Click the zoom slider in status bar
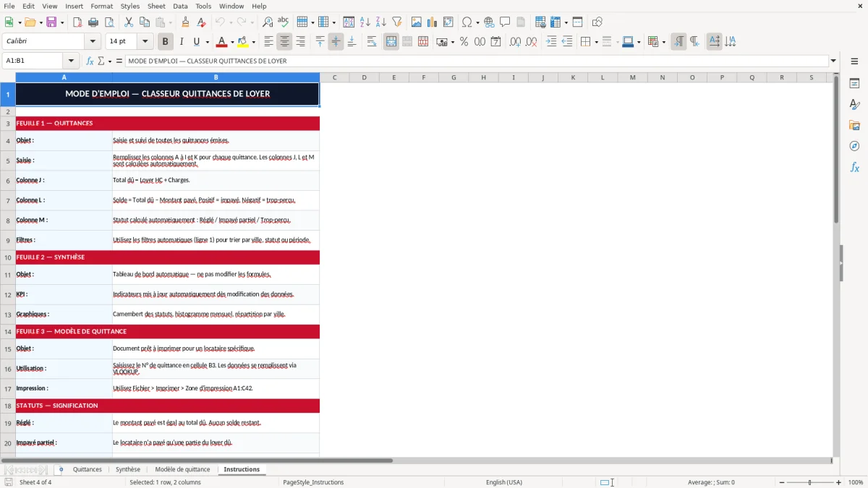Screen dimensions: 868x488 (x=809, y=482)
